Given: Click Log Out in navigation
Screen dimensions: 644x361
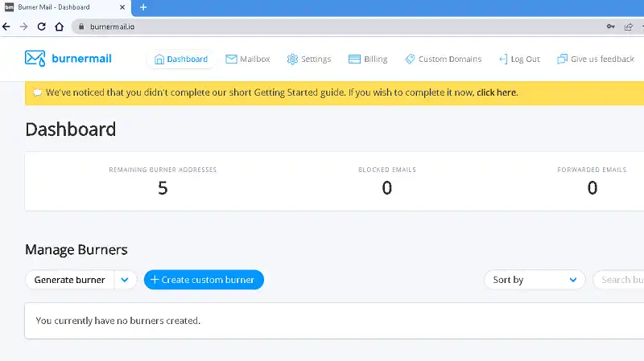Looking at the screenshot, I should tap(519, 59).
